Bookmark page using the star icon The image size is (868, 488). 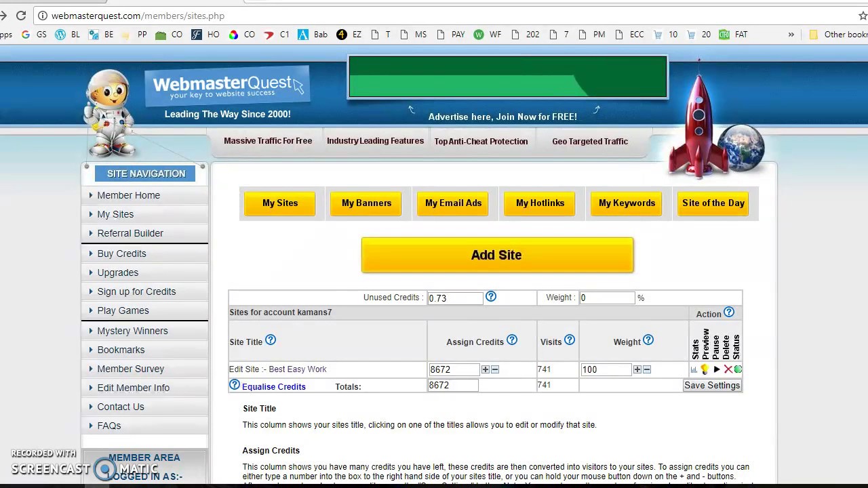pos(863,16)
